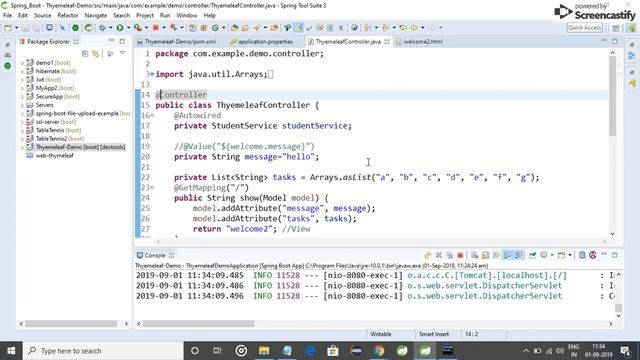Click the globe web browser icon in toolbar
Screen dimensions: 640x360
coord(354,28)
